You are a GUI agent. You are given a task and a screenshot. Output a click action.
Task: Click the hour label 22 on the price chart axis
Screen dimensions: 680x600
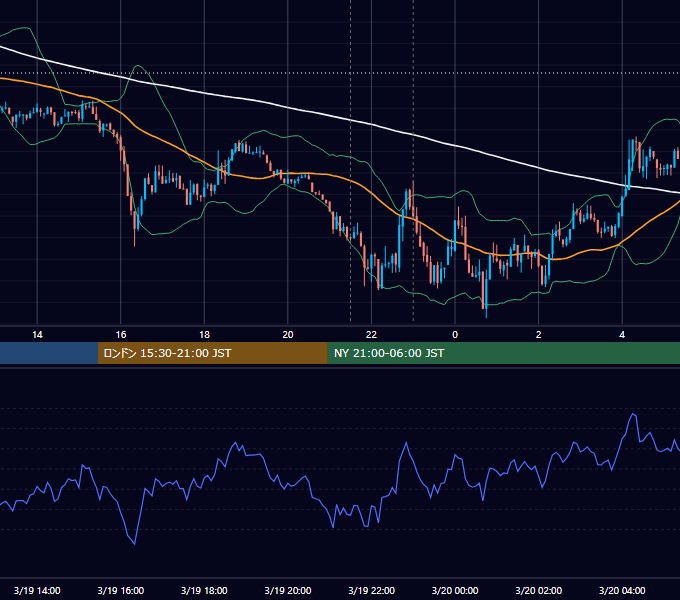coord(371,335)
